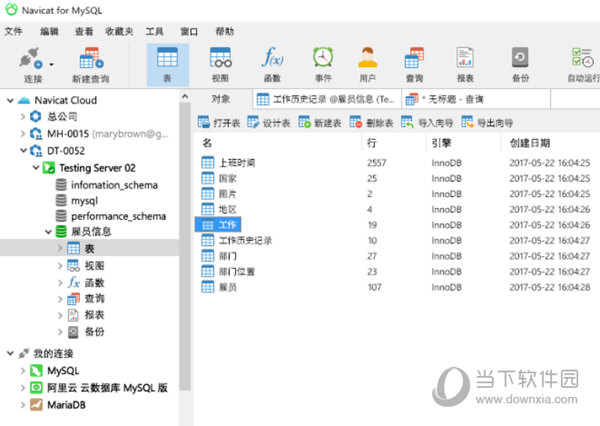Screen dimensions: 600x426
Task: Select the highlighted 工作 table
Action: (218, 225)
